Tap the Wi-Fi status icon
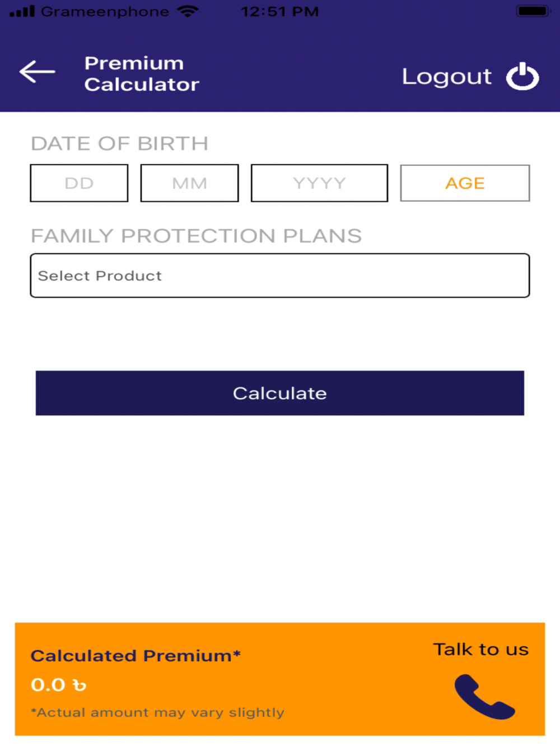This screenshot has width=560, height=747. coord(188,11)
